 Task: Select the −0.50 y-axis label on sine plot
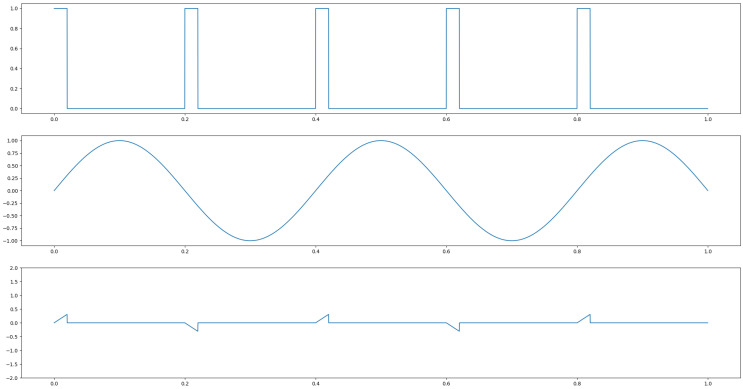(x=11, y=216)
